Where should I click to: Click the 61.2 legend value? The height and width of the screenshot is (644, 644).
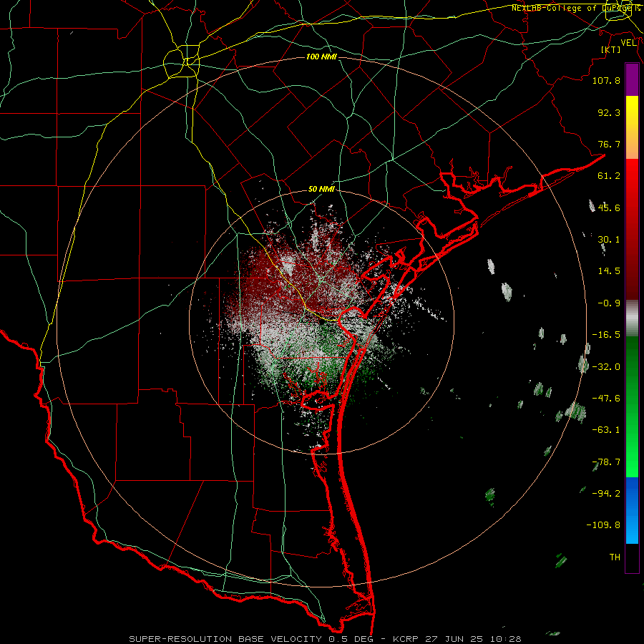tap(609, 176)
